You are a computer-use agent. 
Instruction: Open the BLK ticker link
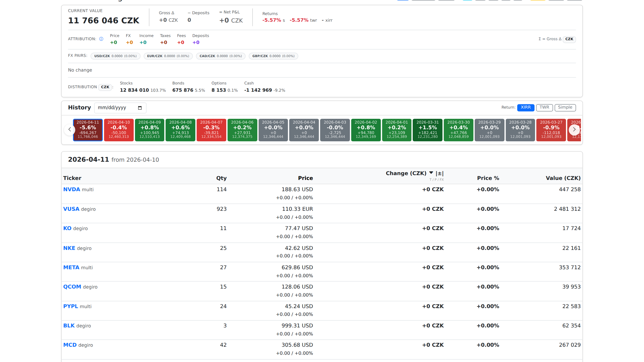tap(69, 326)
